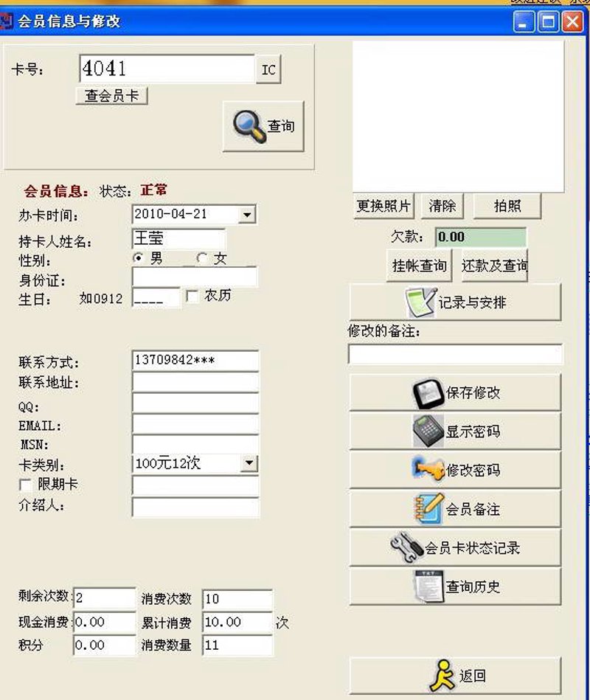
Task: Click the 介绍人 input field
Action: 195,507
